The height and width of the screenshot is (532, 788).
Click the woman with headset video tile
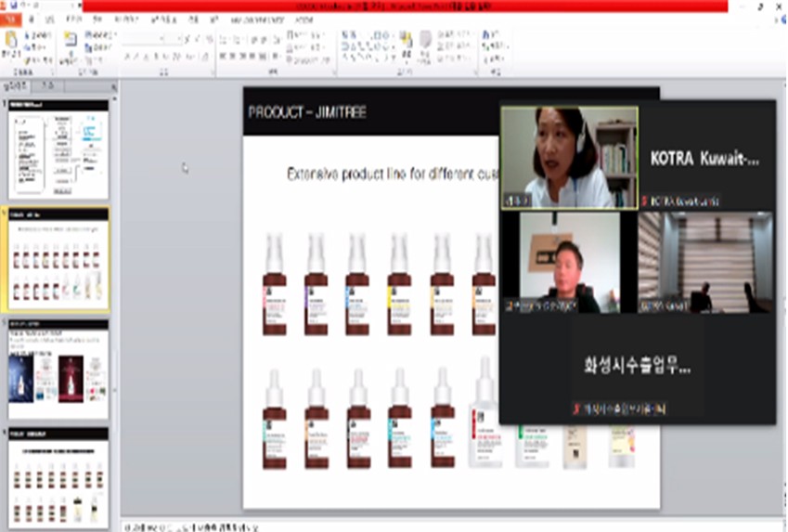(x=569, y=158)
